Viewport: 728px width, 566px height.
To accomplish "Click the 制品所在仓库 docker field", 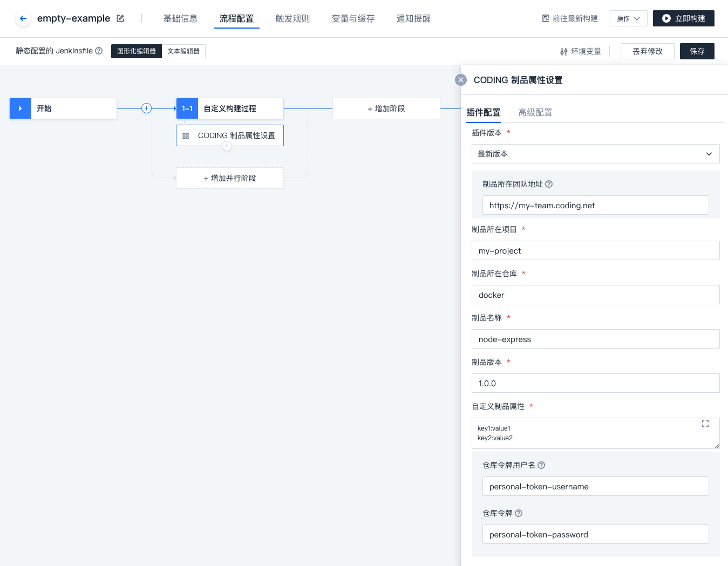I will click(x=596, y=295).
